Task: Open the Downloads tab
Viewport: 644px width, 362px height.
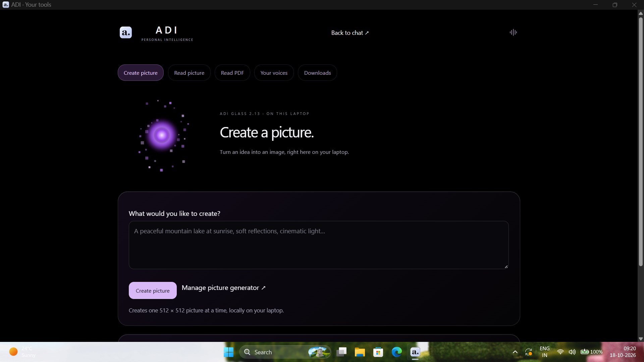Action: point(317,73)
